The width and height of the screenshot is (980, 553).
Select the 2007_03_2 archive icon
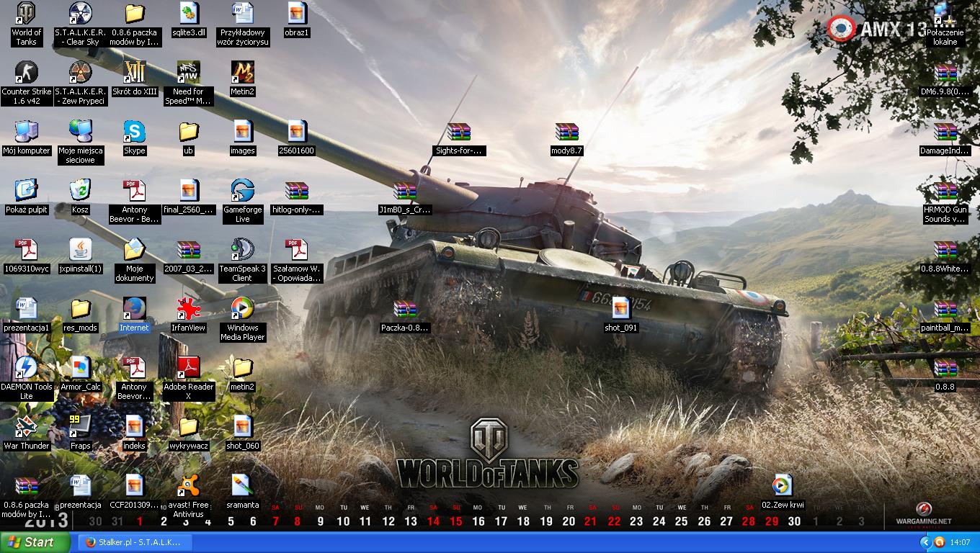[189, 250]
